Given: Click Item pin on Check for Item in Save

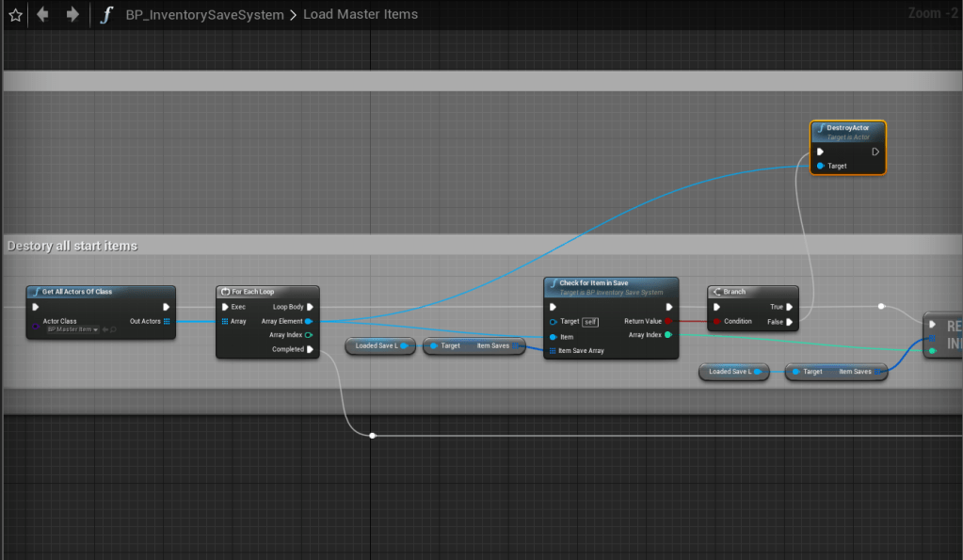Looking at the screenshot, I should (553, 337).
